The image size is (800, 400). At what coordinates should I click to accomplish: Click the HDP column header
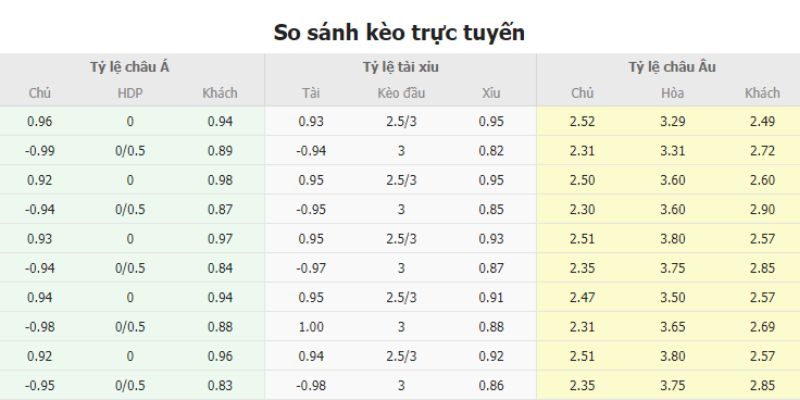coord(130,94)
